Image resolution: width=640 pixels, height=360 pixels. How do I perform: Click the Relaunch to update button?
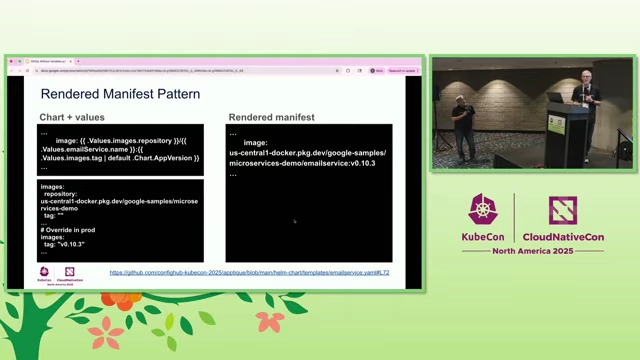click(x=403, y=71)
